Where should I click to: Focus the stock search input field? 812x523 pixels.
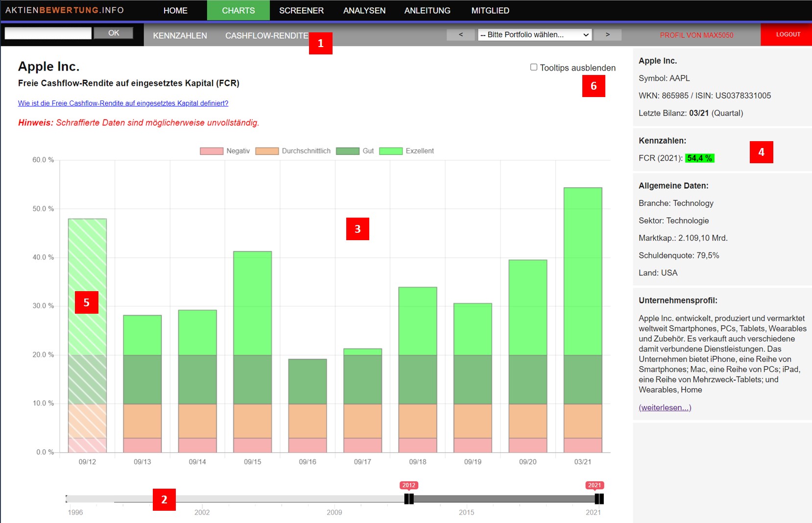click(48, 33)
